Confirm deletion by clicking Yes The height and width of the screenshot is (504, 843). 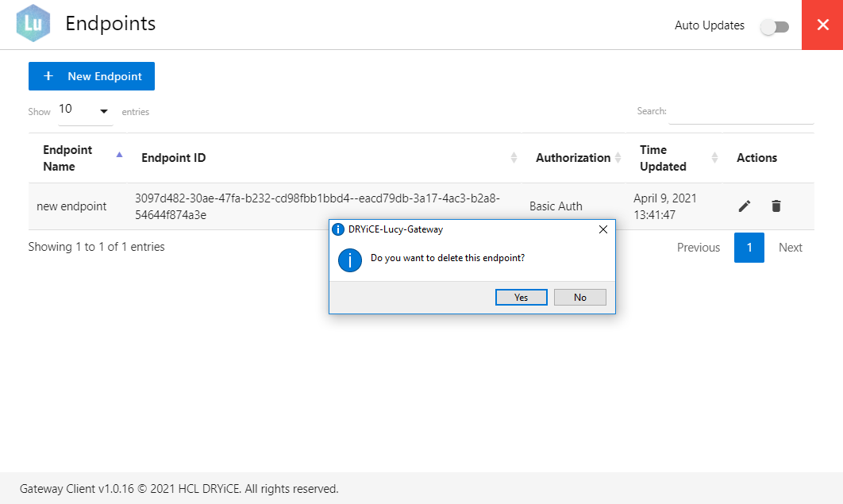click(521, 296)
